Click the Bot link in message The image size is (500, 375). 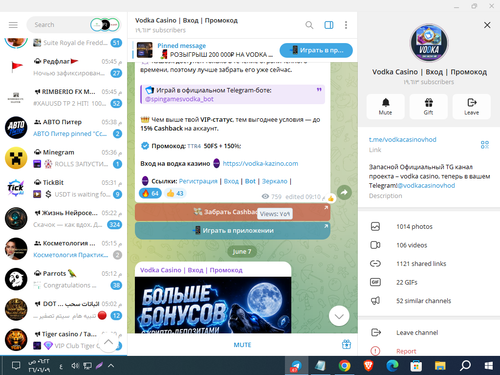pos(250,181)
